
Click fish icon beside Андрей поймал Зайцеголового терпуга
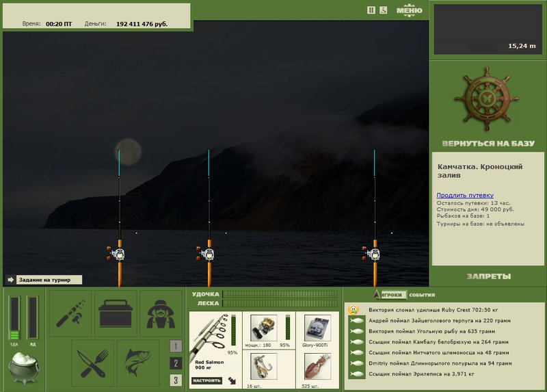click(356, 320)
